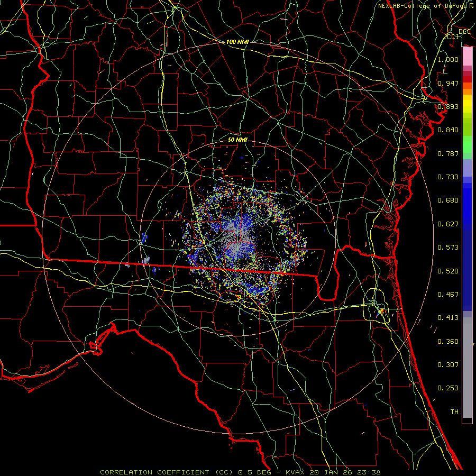Click the 20 JAN 26 date text

click(330, 472)
